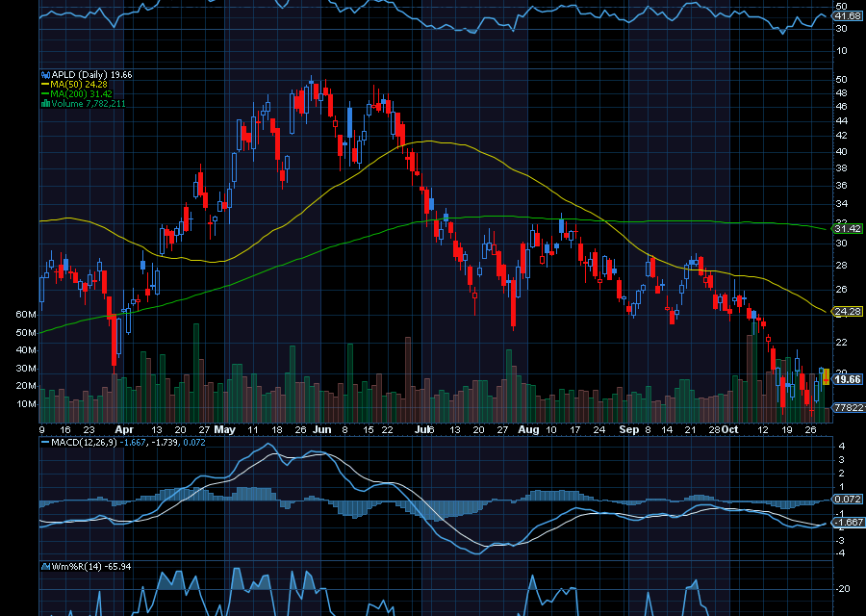Click the 40 price axis label

tap(842, 151)
